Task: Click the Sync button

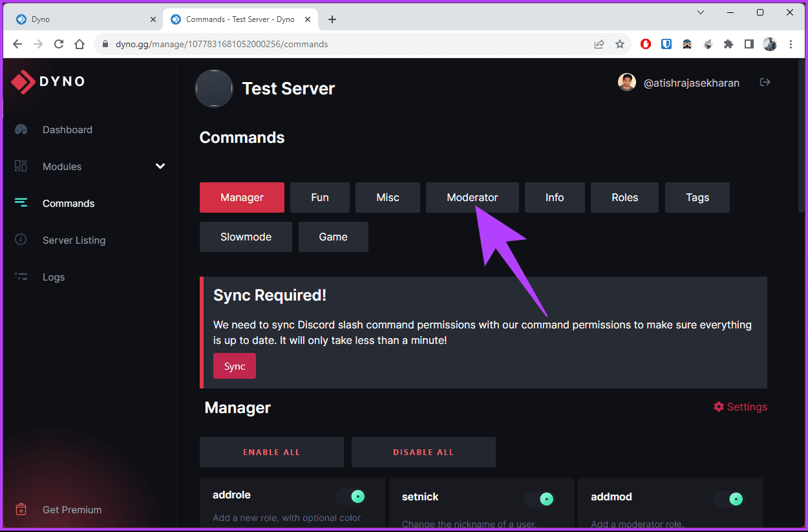Action: tap(235, 366)
